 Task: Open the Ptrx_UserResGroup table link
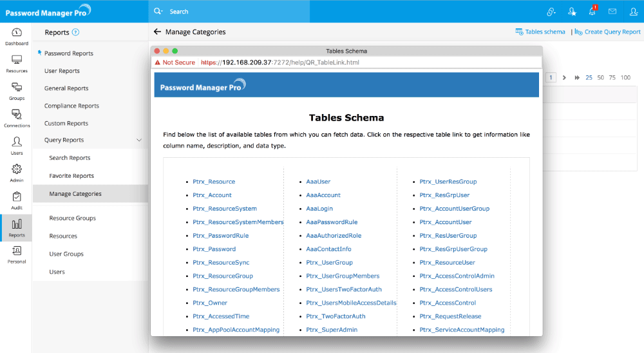(x=448, y=182)
